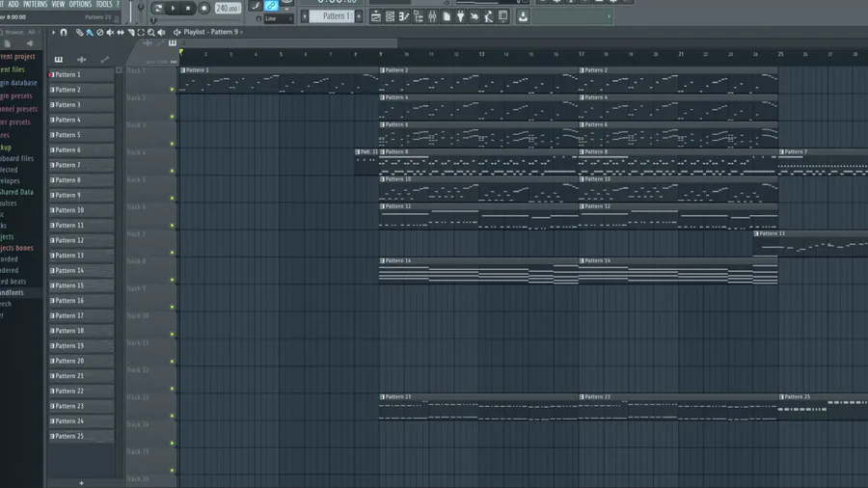
Task: Select the playlist Slice tool
Action: pyautogui.click(x=130, y=33)
